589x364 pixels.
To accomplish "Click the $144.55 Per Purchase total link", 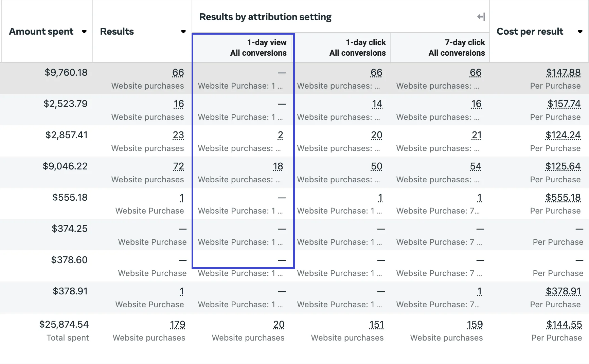I will click(x=564, y=325).
